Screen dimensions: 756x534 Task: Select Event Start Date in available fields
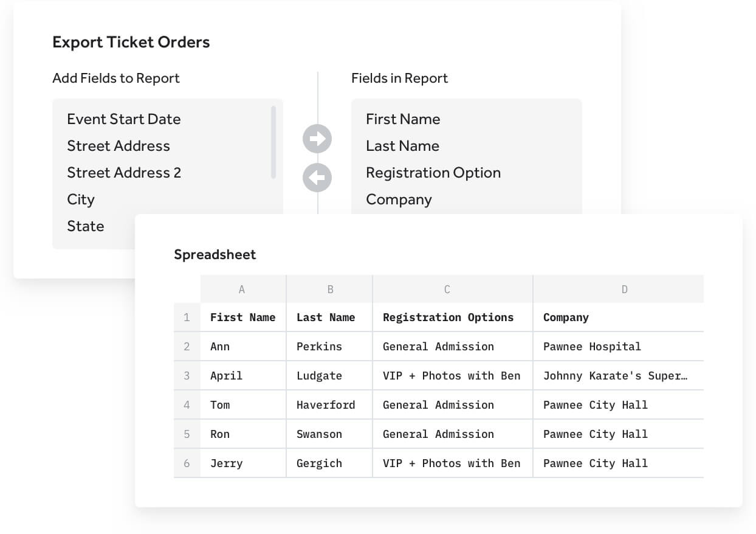point(124,119)
